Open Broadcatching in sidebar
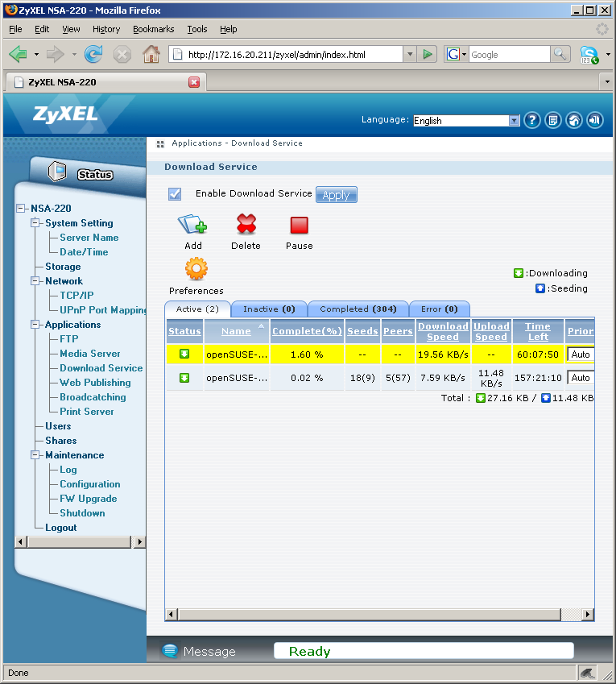 click(93, 397)
